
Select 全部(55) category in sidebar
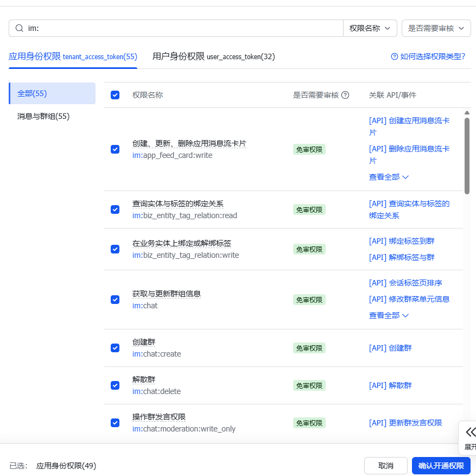coord(33,93)
